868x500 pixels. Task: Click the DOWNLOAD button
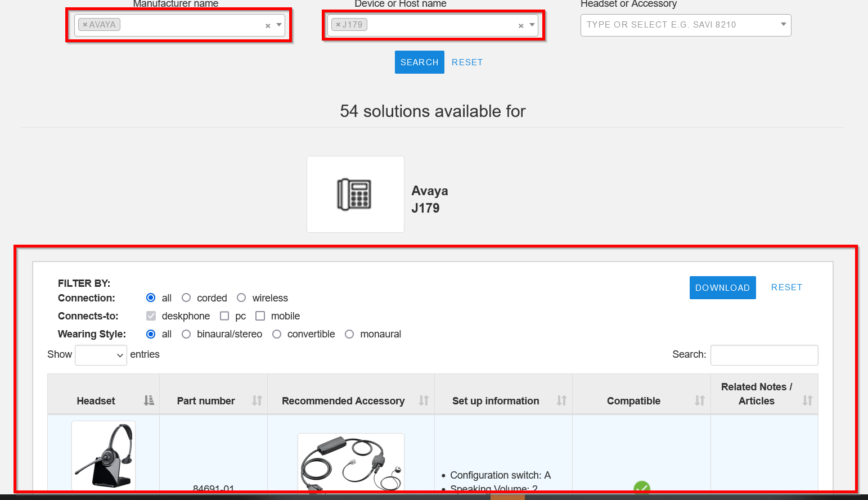[722, 287]
